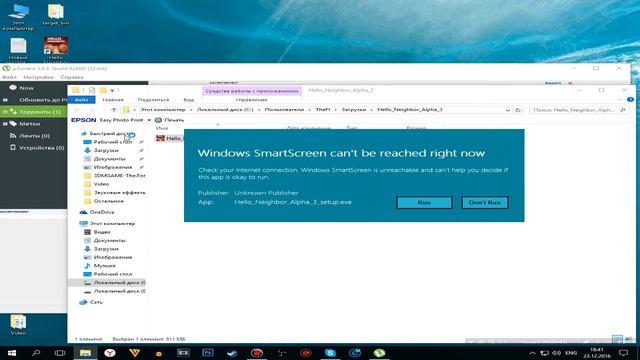Show hidden system tray icons chevron
This screenshot has height=360, width=640.
pyautogui.click(x=532, y=353)
